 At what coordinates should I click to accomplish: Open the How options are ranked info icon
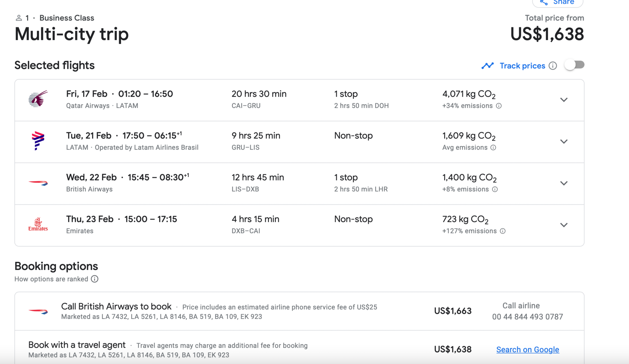94,279
